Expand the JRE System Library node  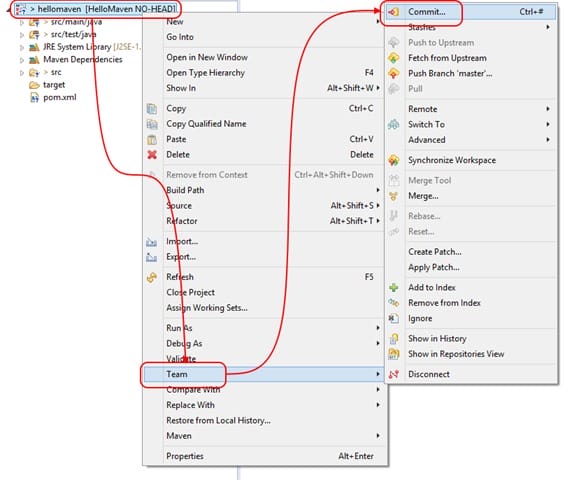[22, 47]
